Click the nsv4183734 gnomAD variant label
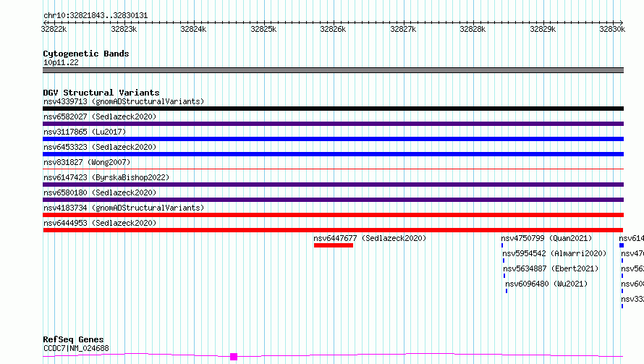 click(124, 208)
